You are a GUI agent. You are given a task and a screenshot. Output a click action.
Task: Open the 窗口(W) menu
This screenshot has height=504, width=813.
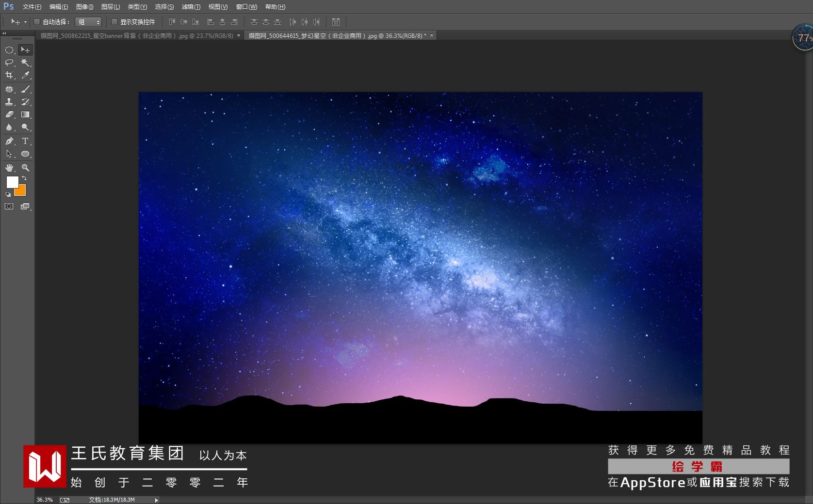(x=247, y=7)
